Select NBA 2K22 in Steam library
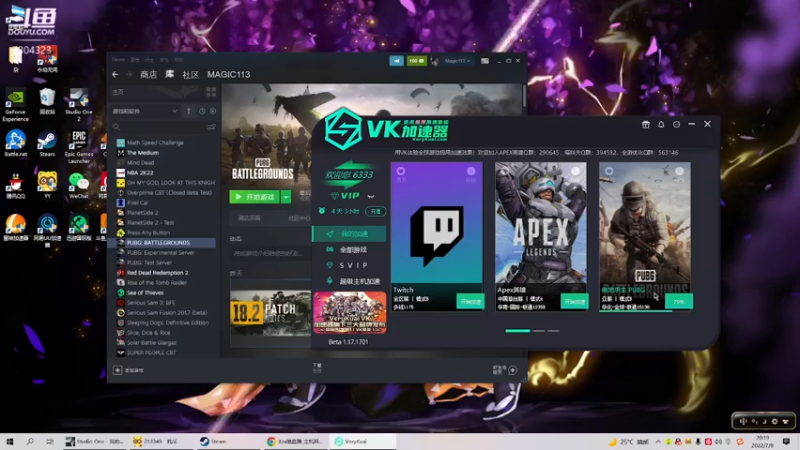Viewport: 800px width, 450px height. coord(140,172)
